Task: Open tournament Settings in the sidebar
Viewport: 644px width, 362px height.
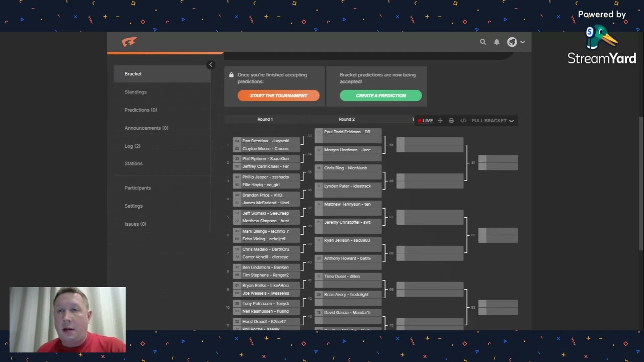Action: (133, 206)
